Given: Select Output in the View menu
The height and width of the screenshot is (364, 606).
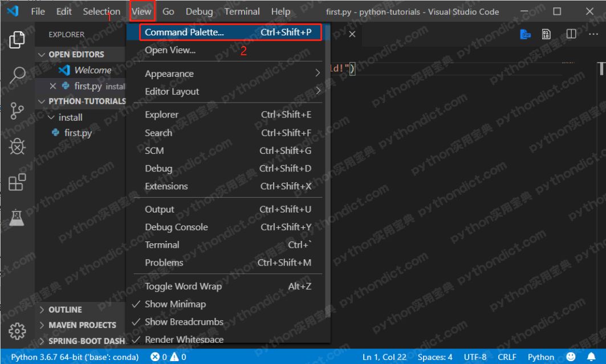Looking at the screenshot, I should [228, 209].
